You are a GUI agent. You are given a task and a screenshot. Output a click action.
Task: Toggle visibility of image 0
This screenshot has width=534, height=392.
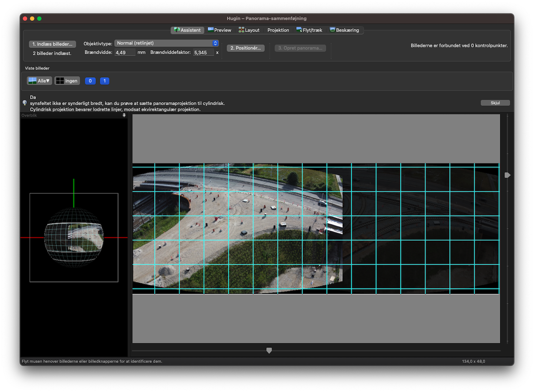90,80
